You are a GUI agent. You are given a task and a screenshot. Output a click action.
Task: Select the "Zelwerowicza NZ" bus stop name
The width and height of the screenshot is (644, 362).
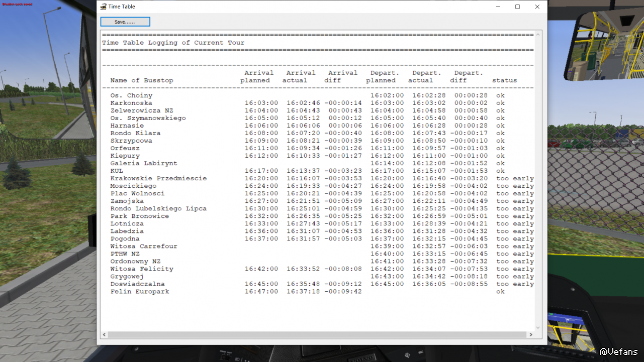tap(142, 110)
